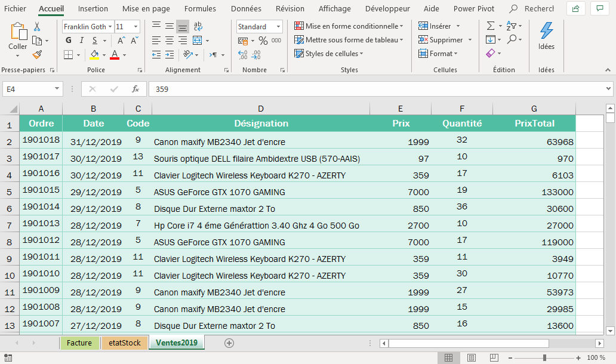Toggle top vertical alignment
Viewport: 616px width, 364px height.
click(x=156, y=26)
